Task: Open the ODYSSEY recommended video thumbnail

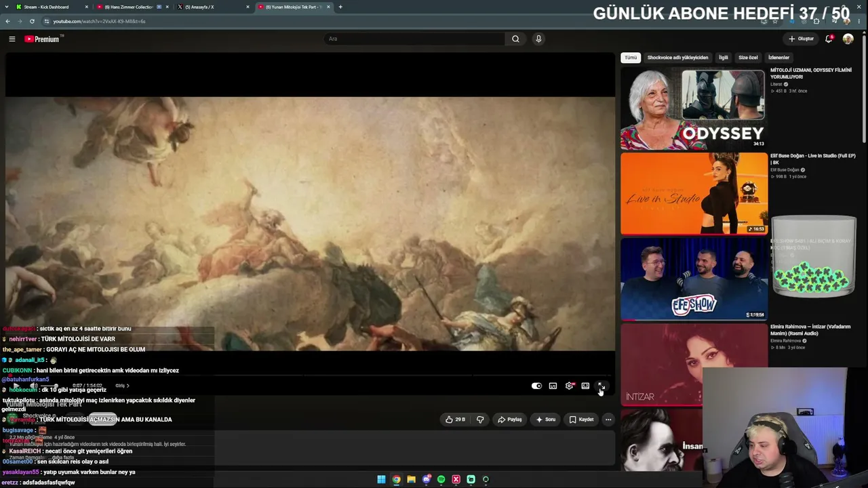Action: (x=693, y=108)
